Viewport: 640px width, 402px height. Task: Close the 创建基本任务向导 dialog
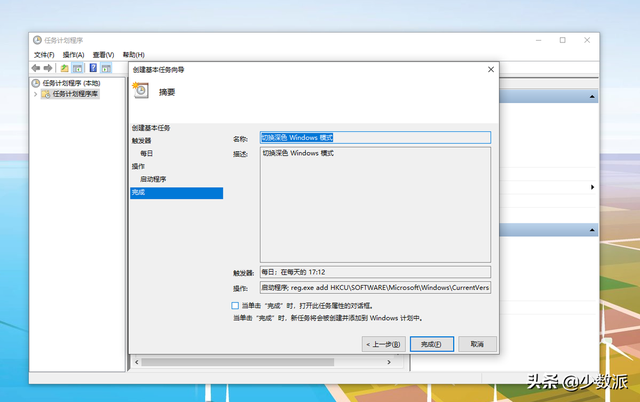(x=491, y=69)
